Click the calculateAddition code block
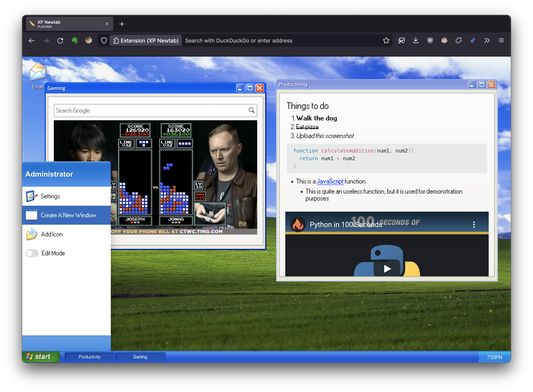Image resolution: width=533 pixels, height=392 pixels. (387, 158)
